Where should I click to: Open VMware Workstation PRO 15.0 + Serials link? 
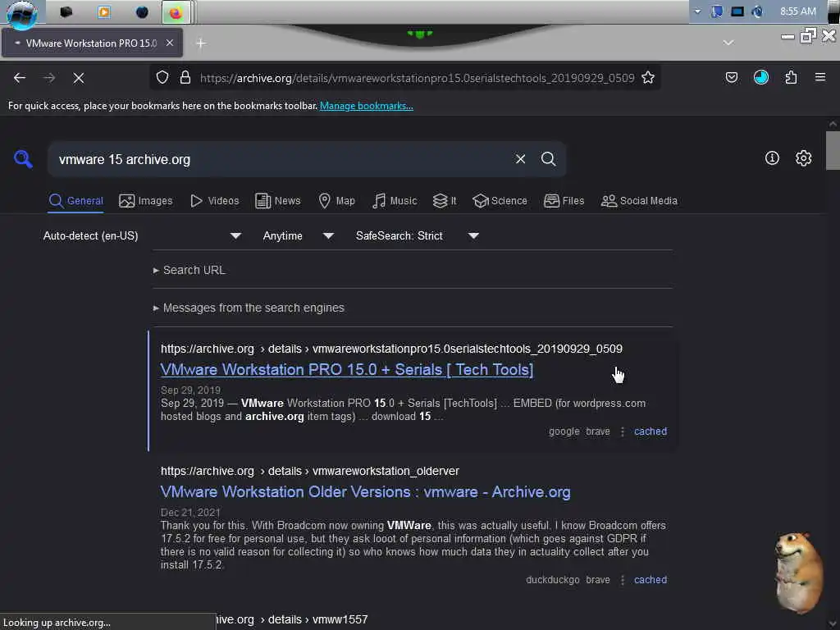click(347, 370)
